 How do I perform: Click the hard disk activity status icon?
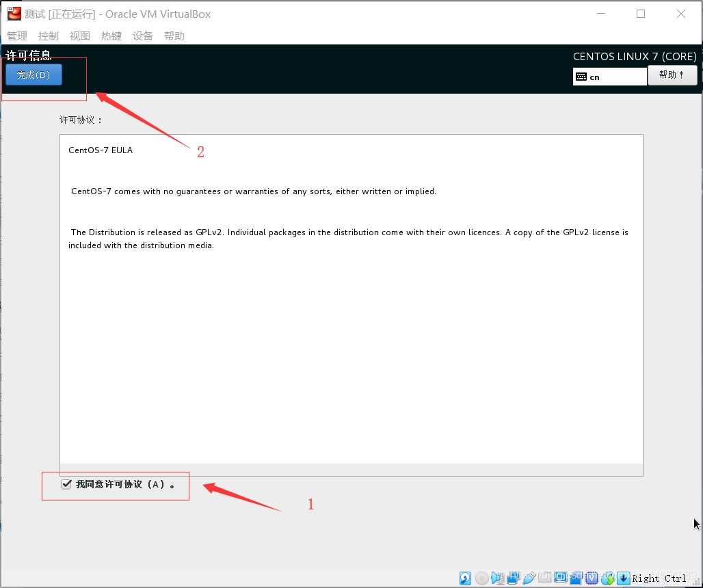pyautogui.click(x=465, y=578)
